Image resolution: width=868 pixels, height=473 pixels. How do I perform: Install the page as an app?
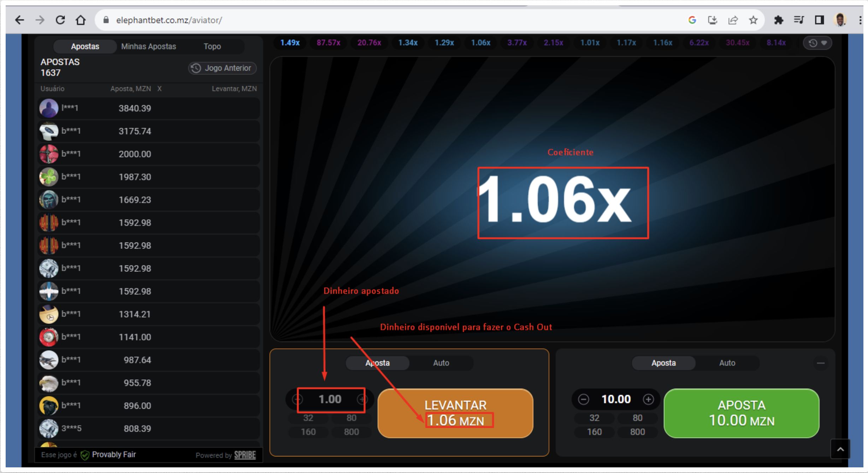(x=713, y=20)
